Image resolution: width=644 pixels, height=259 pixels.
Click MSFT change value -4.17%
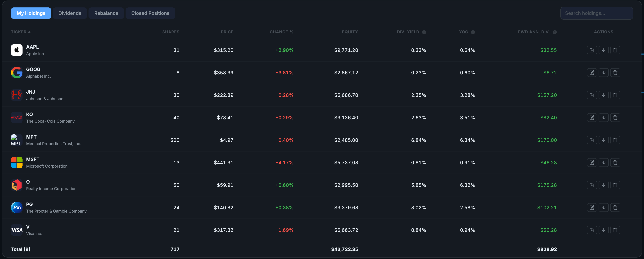point(285,163)
